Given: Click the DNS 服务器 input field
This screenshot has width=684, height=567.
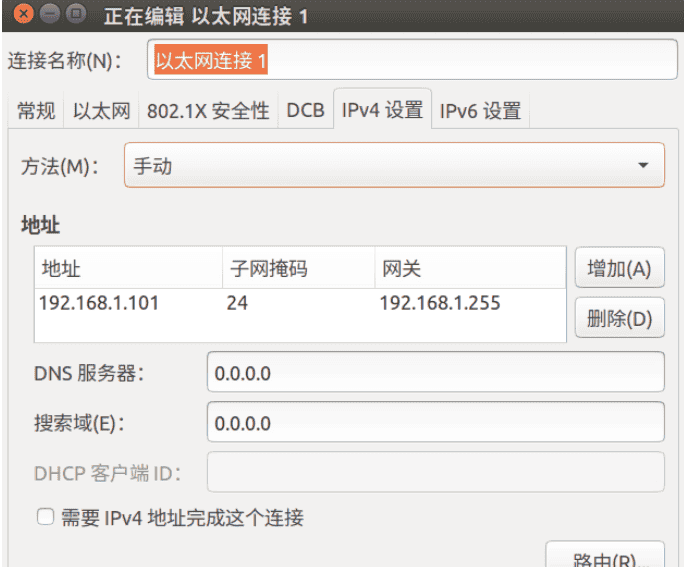Looking at the screenshot, I should (436, 372).
